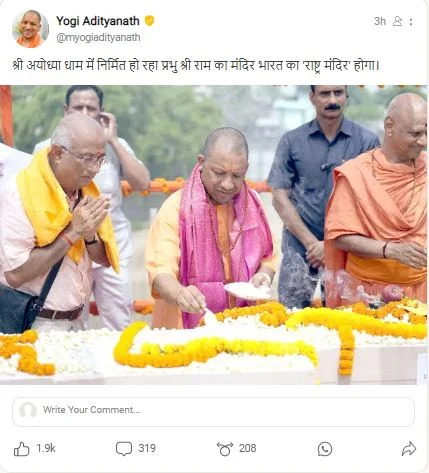View the 208 re-koo count
This screenshot has height=473, width=429.
(247, 448)
